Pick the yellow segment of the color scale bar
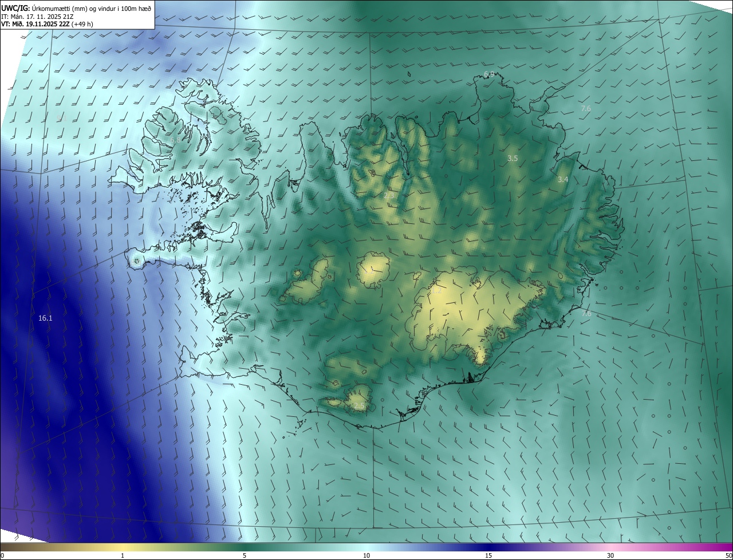 (123, 547)
